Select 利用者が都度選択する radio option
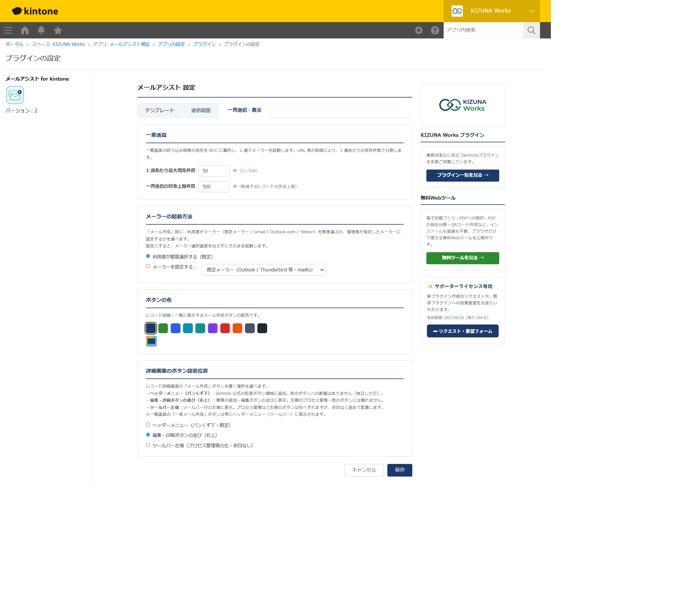The image size is (680, 616). coord(148,256)
